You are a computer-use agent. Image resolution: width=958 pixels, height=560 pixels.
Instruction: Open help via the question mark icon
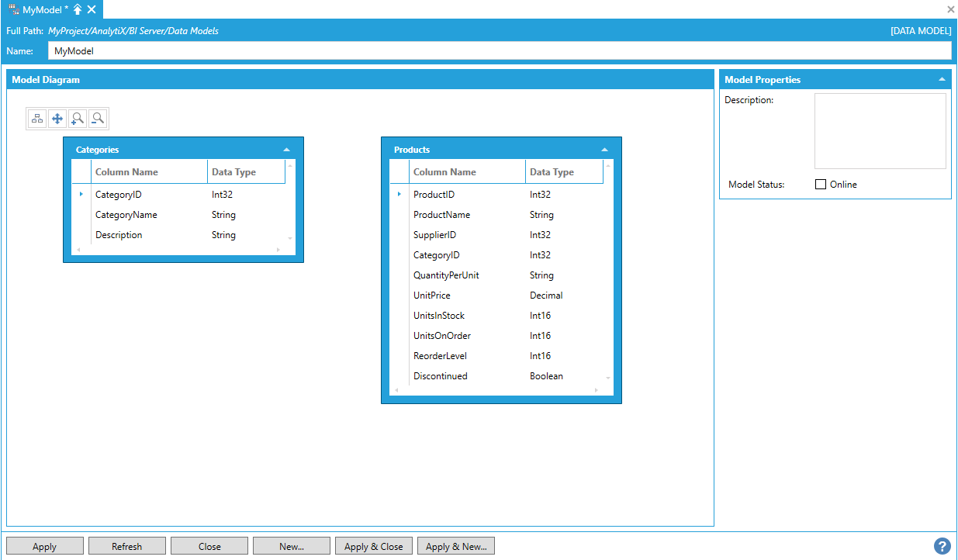click(942, 546)
